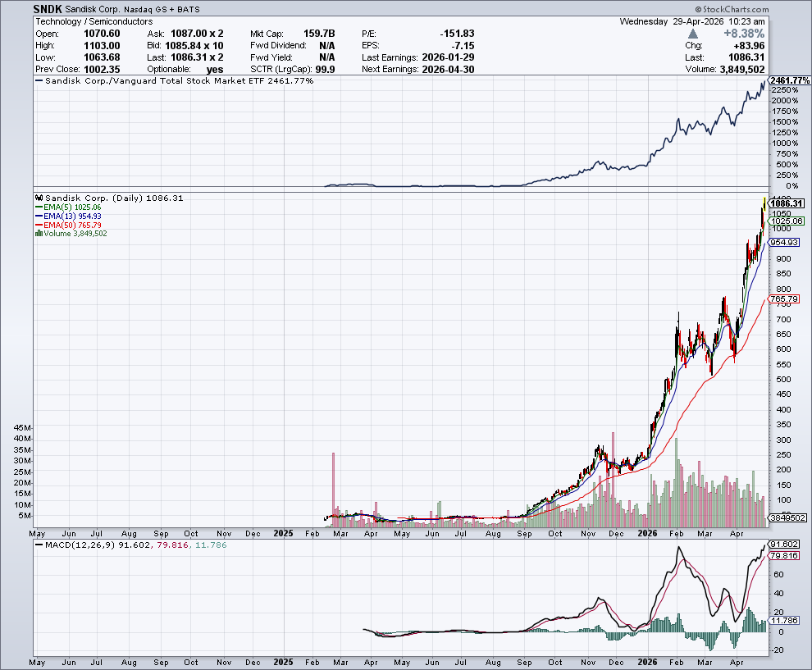Click the Mkt Cap value 159.7B

(319, 34)
